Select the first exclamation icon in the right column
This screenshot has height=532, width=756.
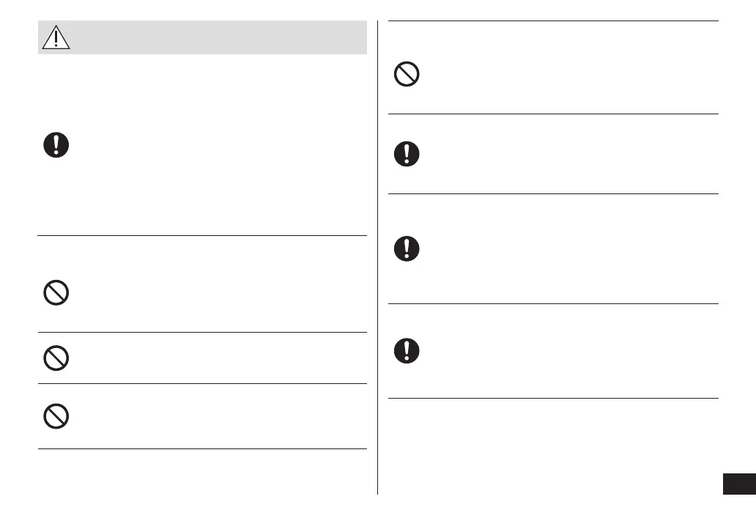[407, 153]
